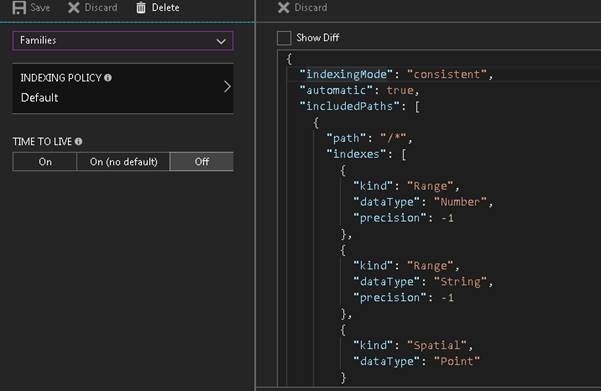Screen dimensions: 601x391
Task: Click the "Spatial" kind value
Action: click(x=437, y=345)
